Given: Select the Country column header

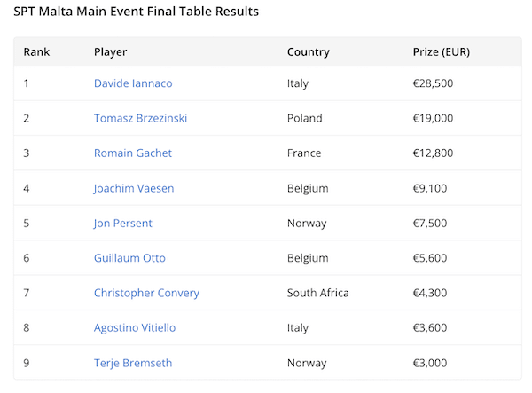Looking at the screenshot, I should [x=309, y=51].
